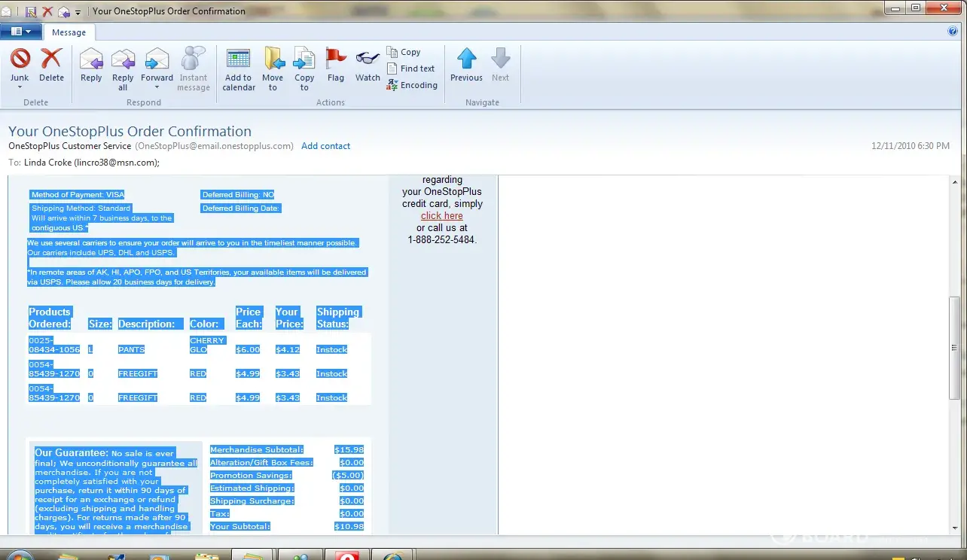The height and width of the screenshot is (560, 967).
Task: Open the Help question mark icon
Action: 953,32
